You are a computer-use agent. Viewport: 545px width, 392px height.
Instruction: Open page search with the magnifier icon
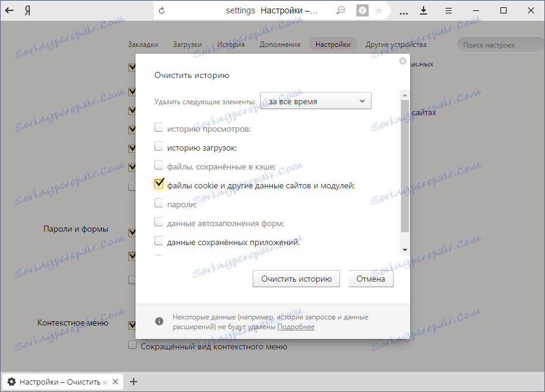coord(340,10)
